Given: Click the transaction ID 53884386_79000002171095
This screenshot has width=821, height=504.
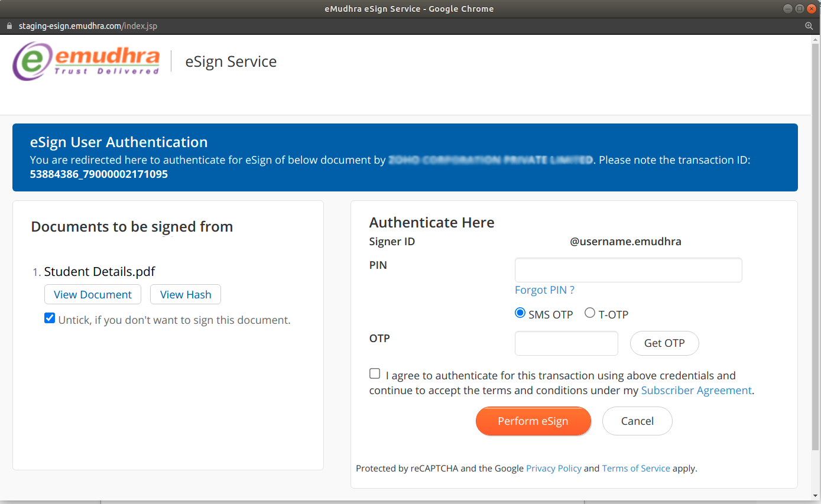Looking at the screenshot, I should coord(99,174).
